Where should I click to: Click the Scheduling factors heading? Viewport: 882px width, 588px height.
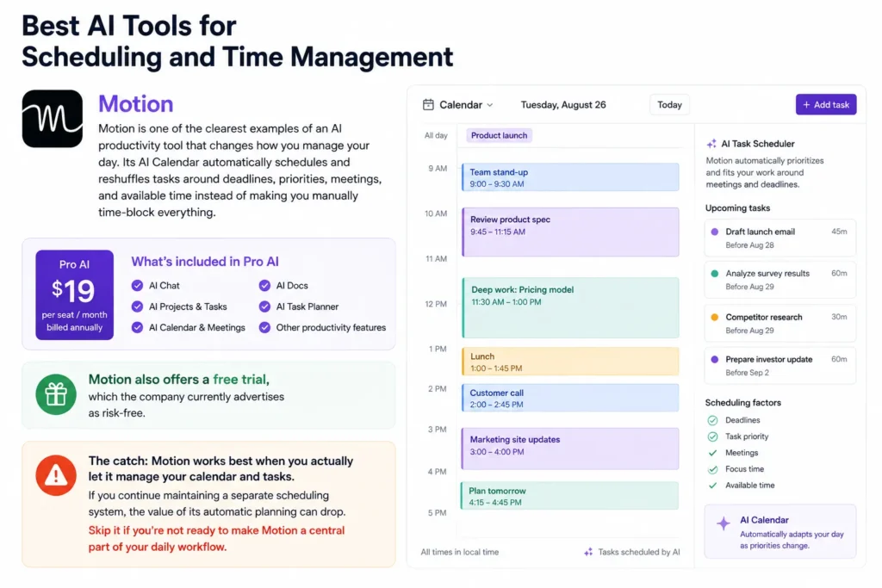[743, 403]
